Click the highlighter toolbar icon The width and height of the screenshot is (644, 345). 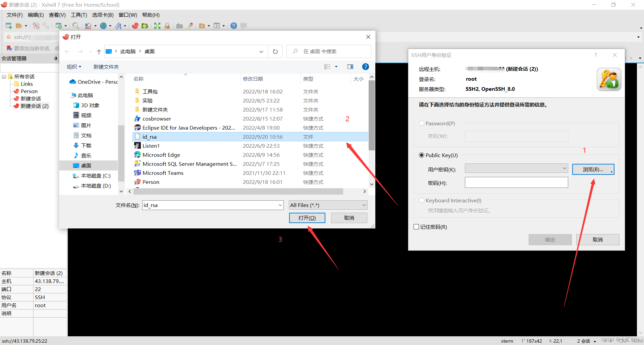(x=190, y=26)
